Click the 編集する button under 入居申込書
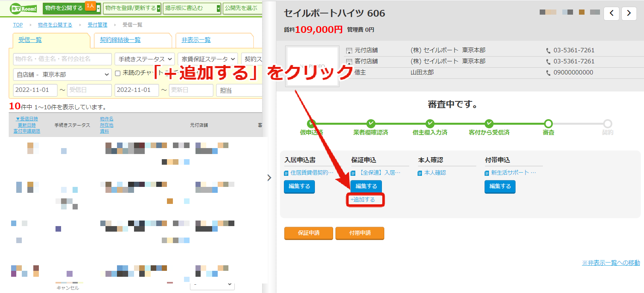The height and width of the screenshot is (293, 644). (x=299, y=186)
